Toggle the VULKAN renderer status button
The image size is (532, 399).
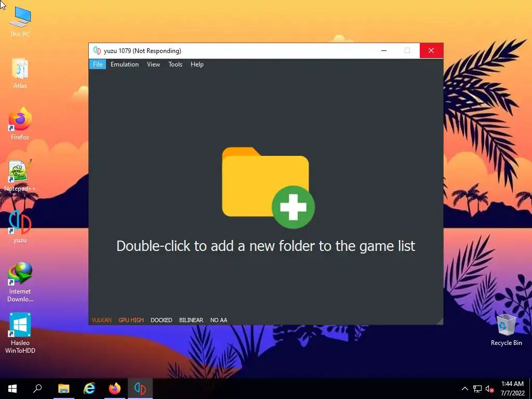pos(101,320)
